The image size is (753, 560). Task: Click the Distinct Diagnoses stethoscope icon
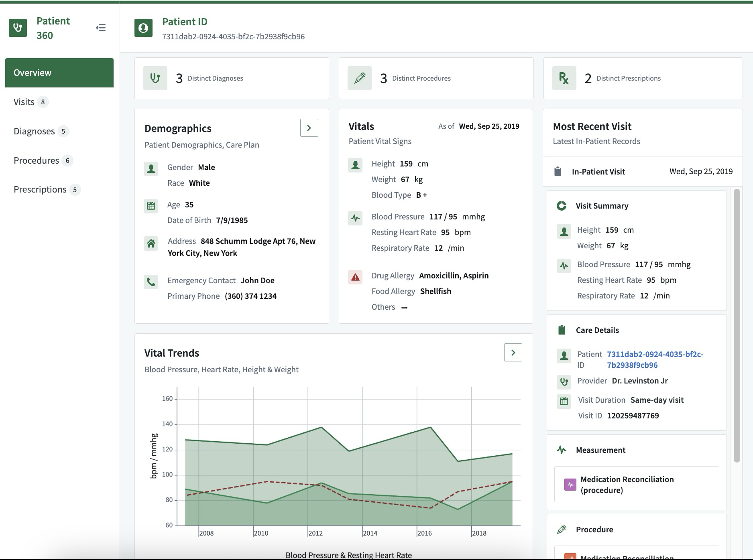[155, 78]
